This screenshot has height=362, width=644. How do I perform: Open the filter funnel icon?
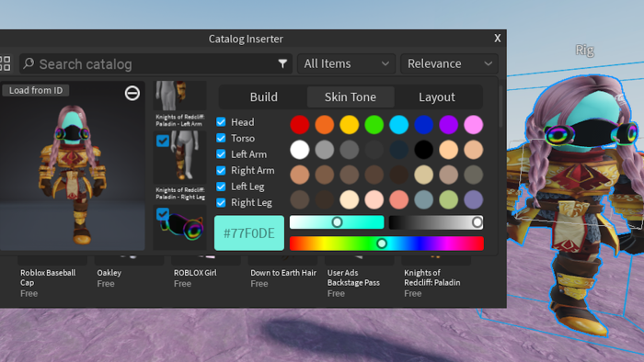pos(282,63)
